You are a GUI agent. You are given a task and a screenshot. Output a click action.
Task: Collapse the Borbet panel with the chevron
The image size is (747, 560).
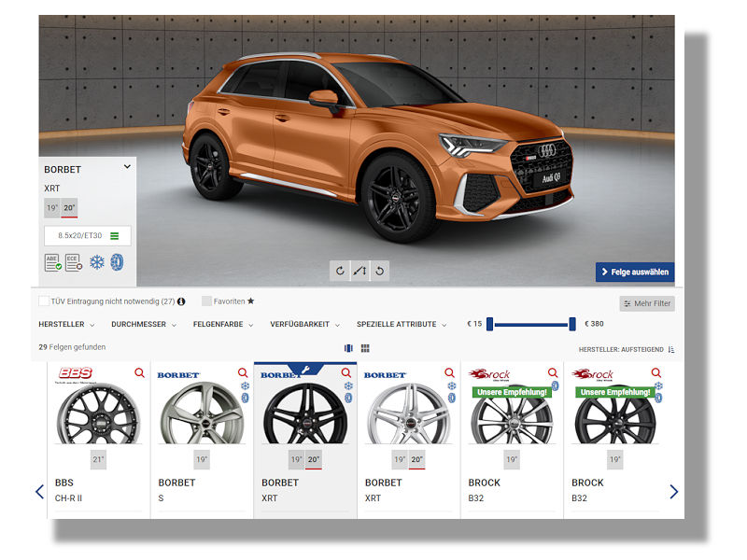click(127, 167)
